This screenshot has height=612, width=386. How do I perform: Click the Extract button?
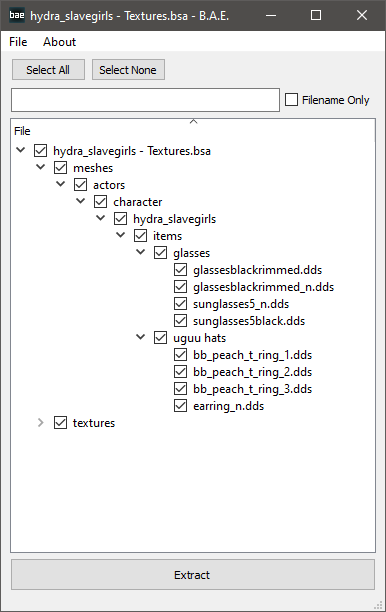[192, 575]
